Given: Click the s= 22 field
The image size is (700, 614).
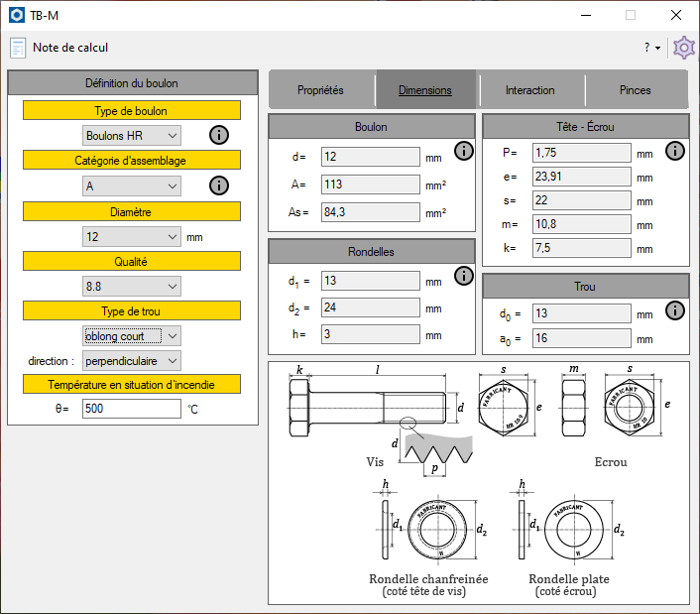Looking at the screenshot, I should click(581, 200).
